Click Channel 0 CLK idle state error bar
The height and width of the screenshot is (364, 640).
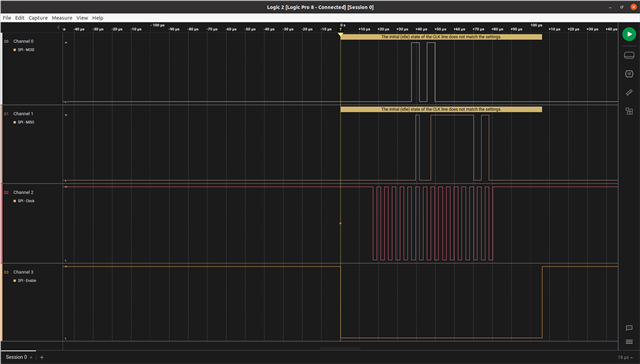click(x=441, y=37)
